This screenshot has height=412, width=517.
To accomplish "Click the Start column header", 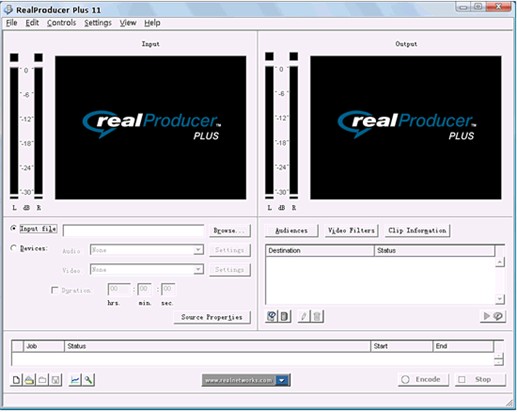I will pyautogui.click(x=402, y=346).
